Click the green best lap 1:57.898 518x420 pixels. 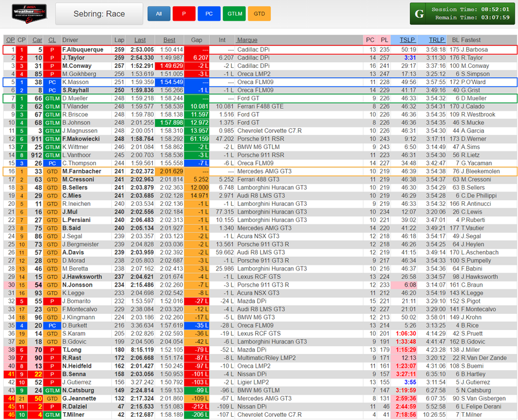[170, 122]
